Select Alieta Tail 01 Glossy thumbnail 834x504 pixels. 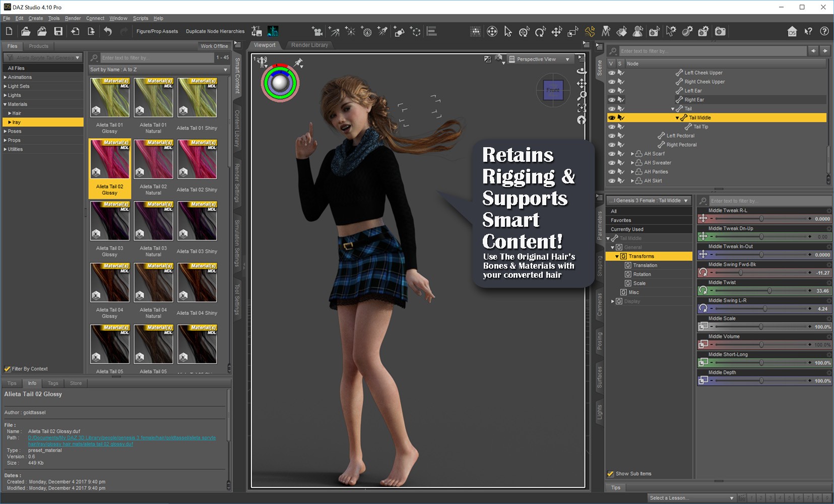pyautogui.click(x=110, y=98)
